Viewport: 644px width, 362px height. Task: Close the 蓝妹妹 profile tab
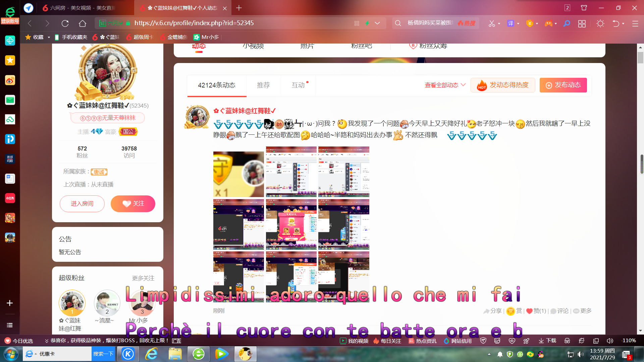coord(225,8)
